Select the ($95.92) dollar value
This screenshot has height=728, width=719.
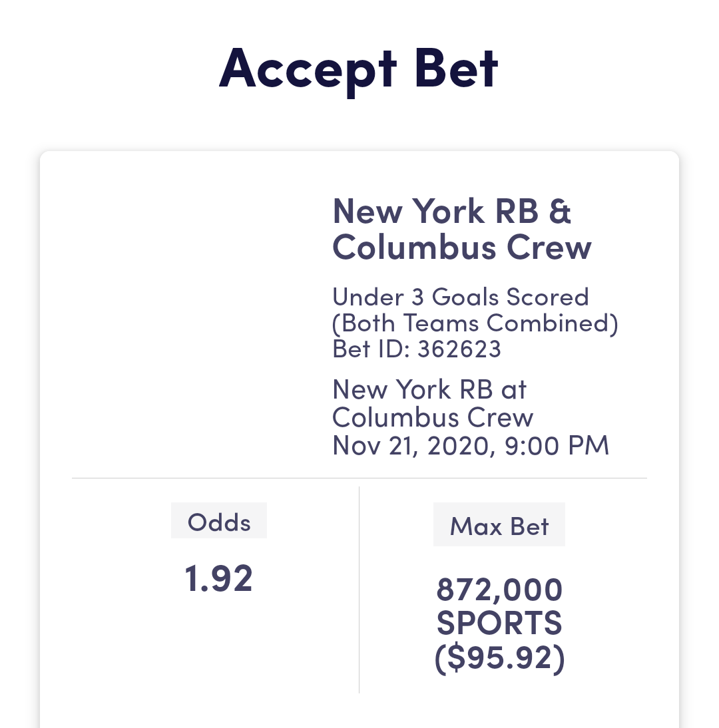(499, 658)
